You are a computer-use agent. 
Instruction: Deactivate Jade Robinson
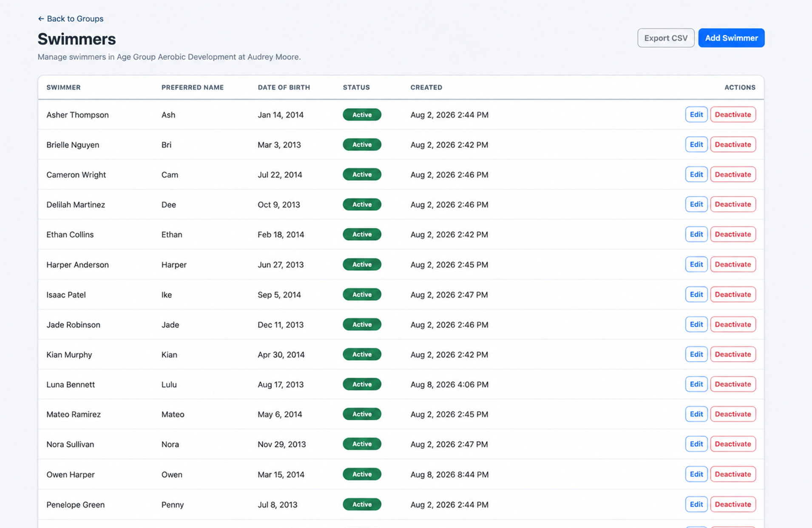tap(733, 324)
